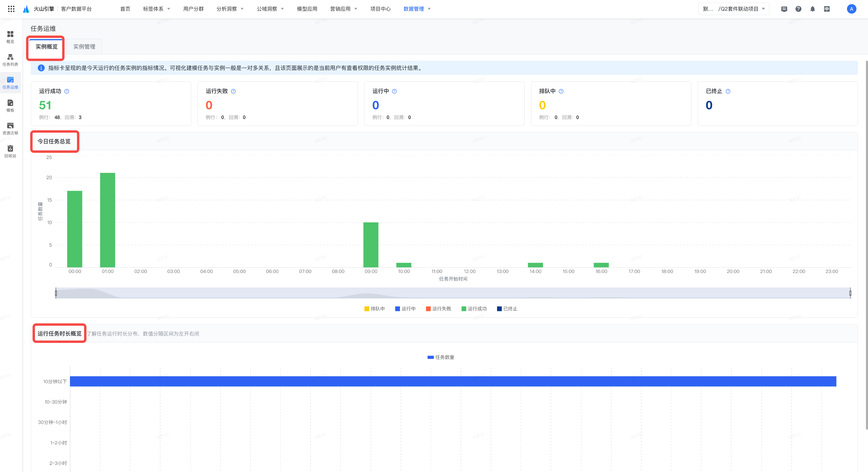868x472 pixels.
Task: Click the 14:00 green bar in chart
Action: (535, 265)
